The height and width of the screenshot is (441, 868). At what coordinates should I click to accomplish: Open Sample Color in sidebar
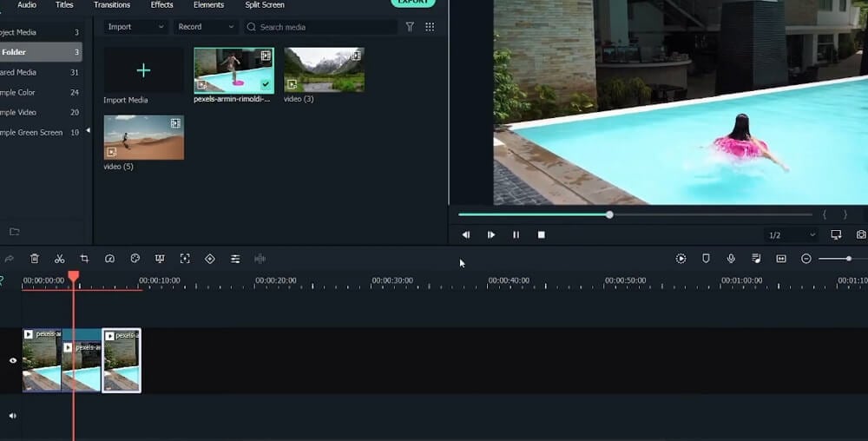[41, 92]
